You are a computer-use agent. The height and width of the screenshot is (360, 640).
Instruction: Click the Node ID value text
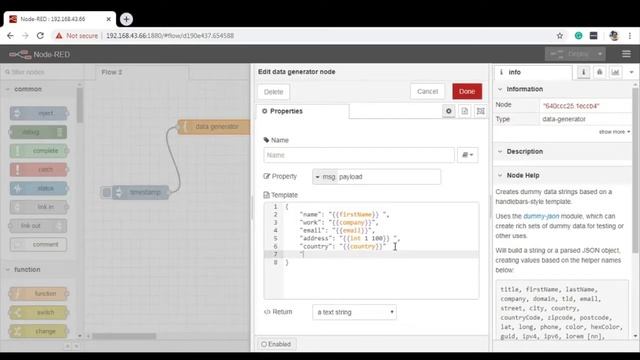571,106
